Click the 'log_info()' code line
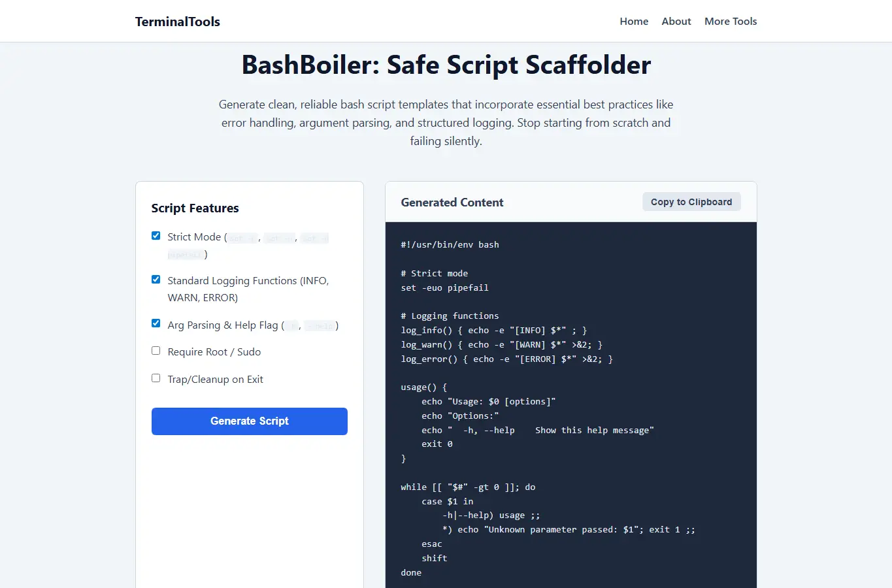 [494, 331]
